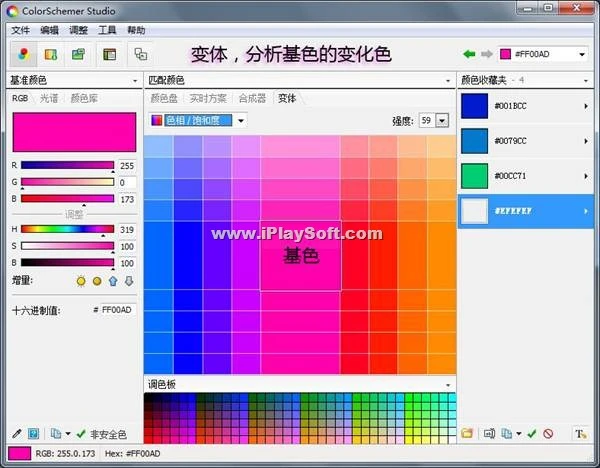Switch to the 光谱 tab
600x468 pixels.
tap(49, 98)
